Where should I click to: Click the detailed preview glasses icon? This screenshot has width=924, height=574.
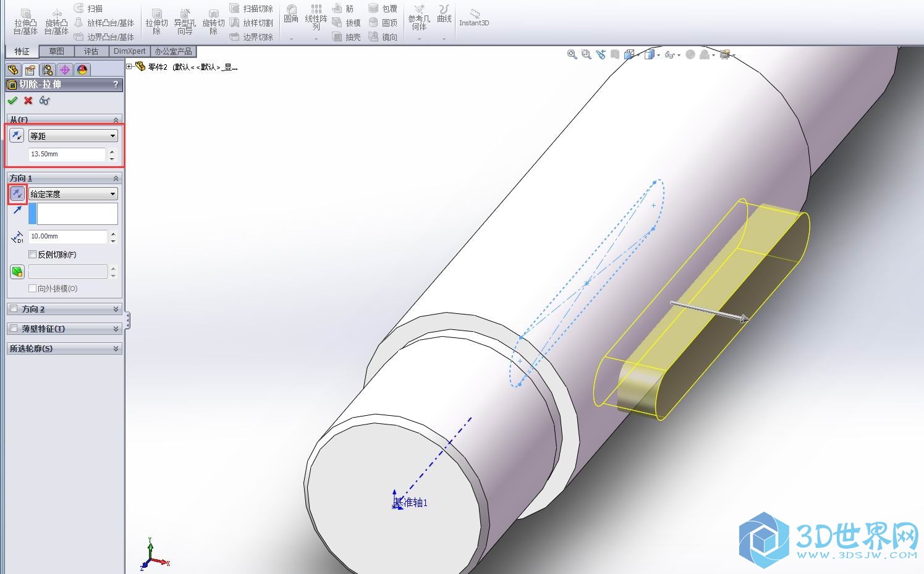point(45,100)
